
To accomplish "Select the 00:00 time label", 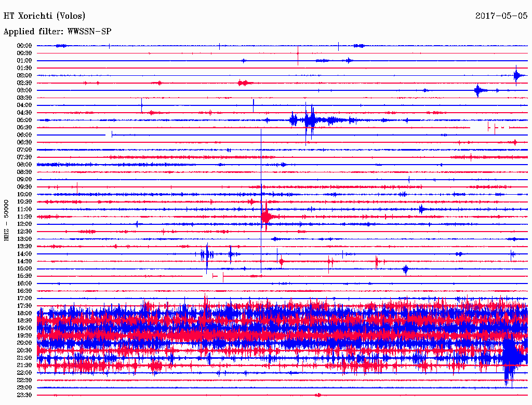I will click(24, 46).
